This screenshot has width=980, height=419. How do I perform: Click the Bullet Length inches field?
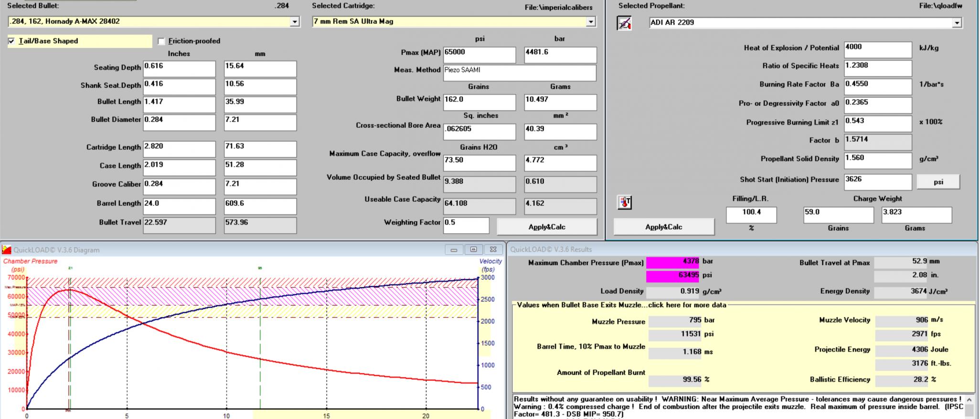[x=180, y=105]
